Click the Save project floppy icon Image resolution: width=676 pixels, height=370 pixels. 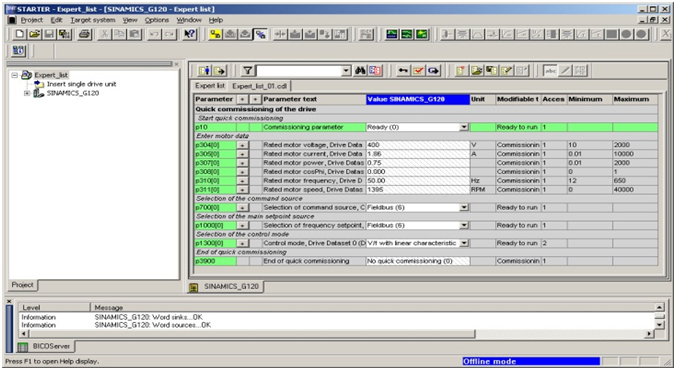click(x=49, y=34)
